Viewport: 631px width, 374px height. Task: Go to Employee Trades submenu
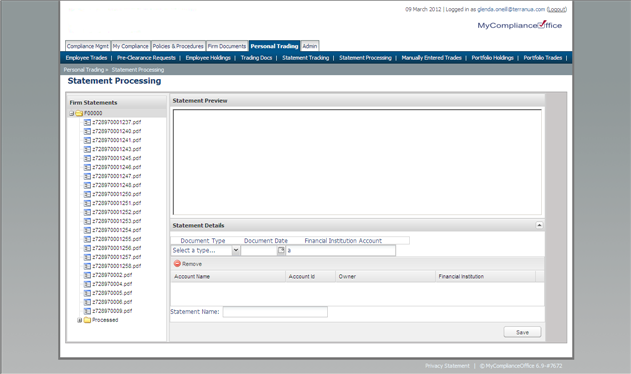point(86,58)
